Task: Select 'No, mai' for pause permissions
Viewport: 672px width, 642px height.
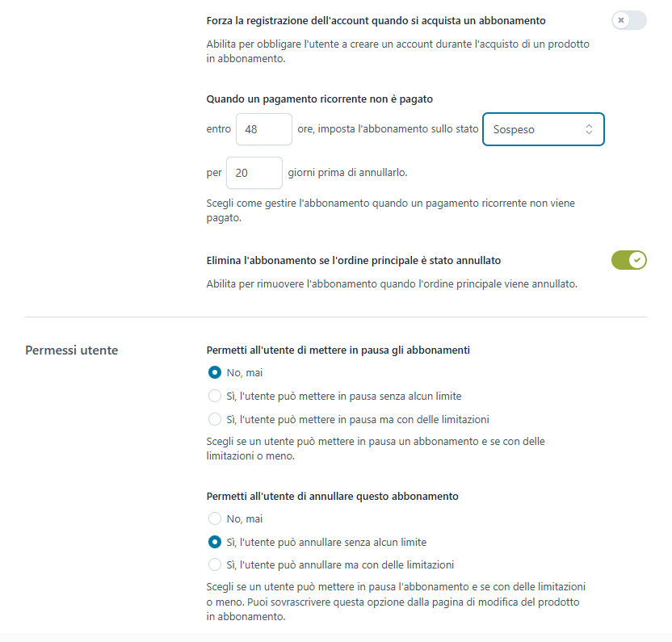Action: pyautogui.click(x=213, y=372)
